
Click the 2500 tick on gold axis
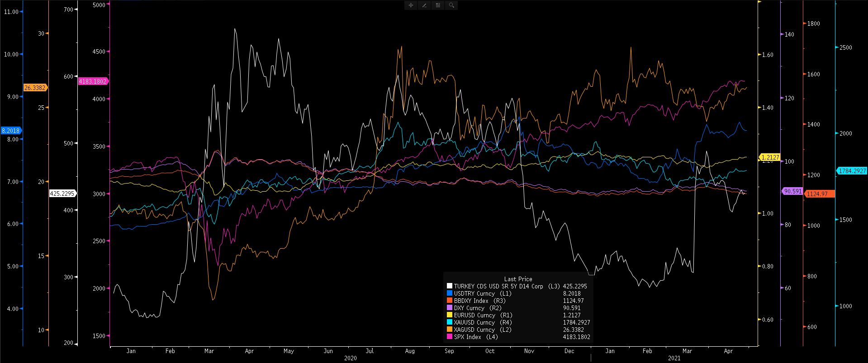tap(846, 47)
